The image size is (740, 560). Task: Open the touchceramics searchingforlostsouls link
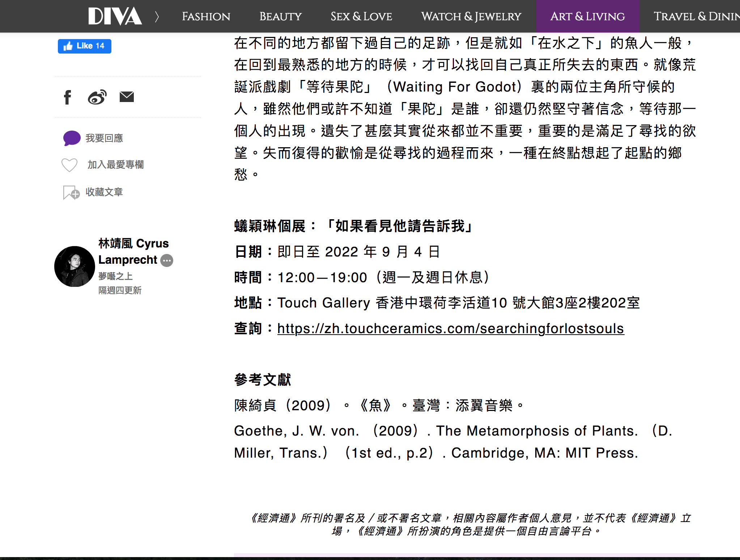pyautogui.click(x=450, y=328)
